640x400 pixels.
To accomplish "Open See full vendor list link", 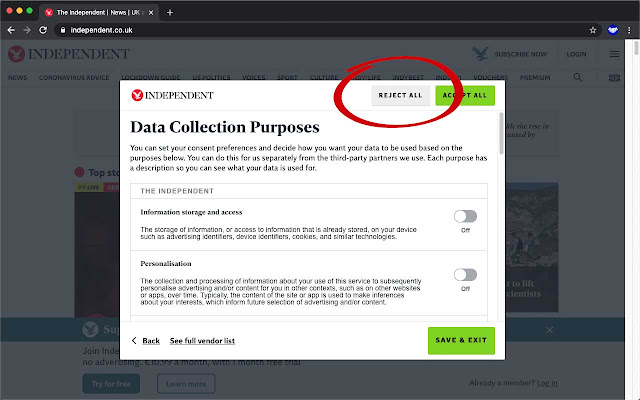I will (x=202, y=341).
